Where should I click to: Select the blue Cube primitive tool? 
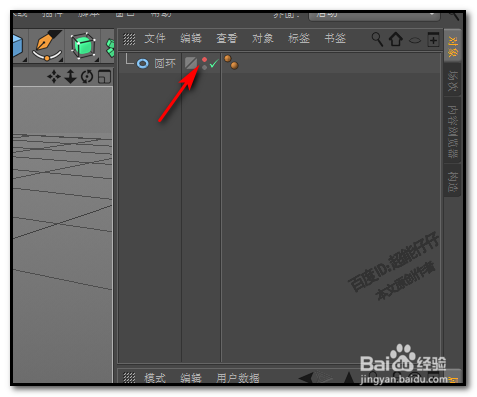(x=19, y=46)
